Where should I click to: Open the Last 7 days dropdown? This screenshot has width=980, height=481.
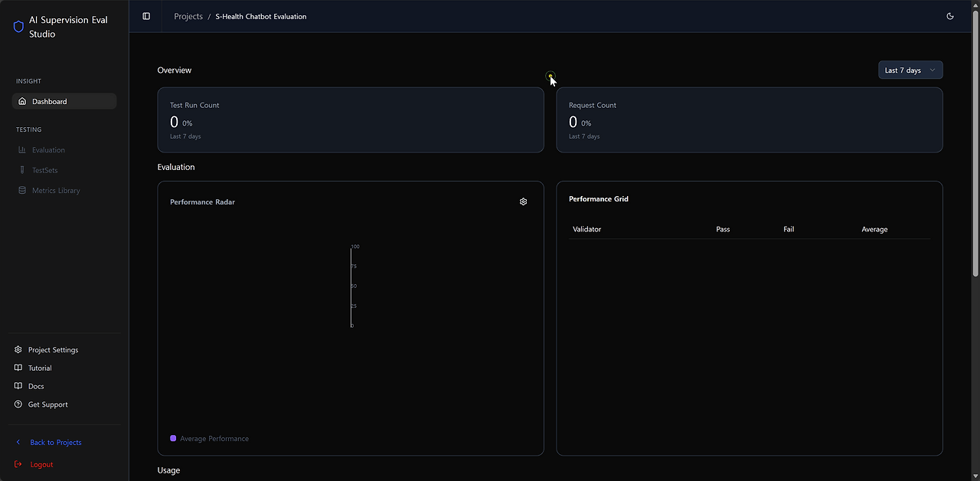click(910, 70)
